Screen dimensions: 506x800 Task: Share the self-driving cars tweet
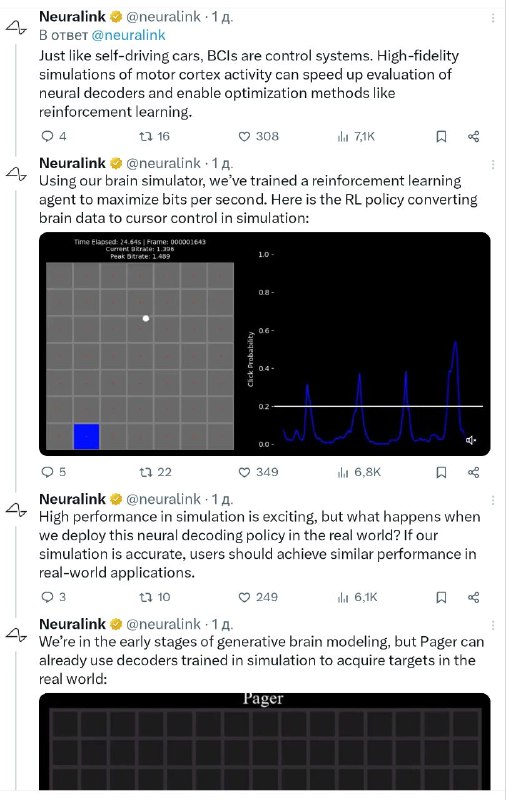pyautogui.click(x=473, y=136)
